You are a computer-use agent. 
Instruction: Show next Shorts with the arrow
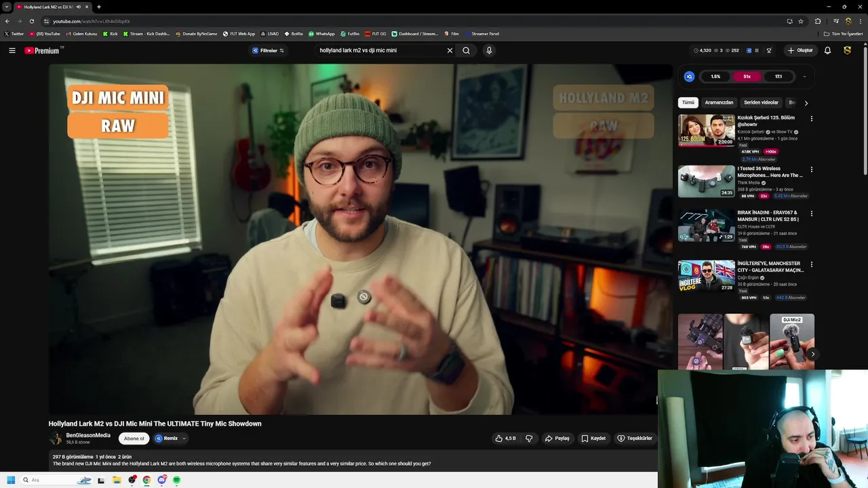[x=812, y=354]
